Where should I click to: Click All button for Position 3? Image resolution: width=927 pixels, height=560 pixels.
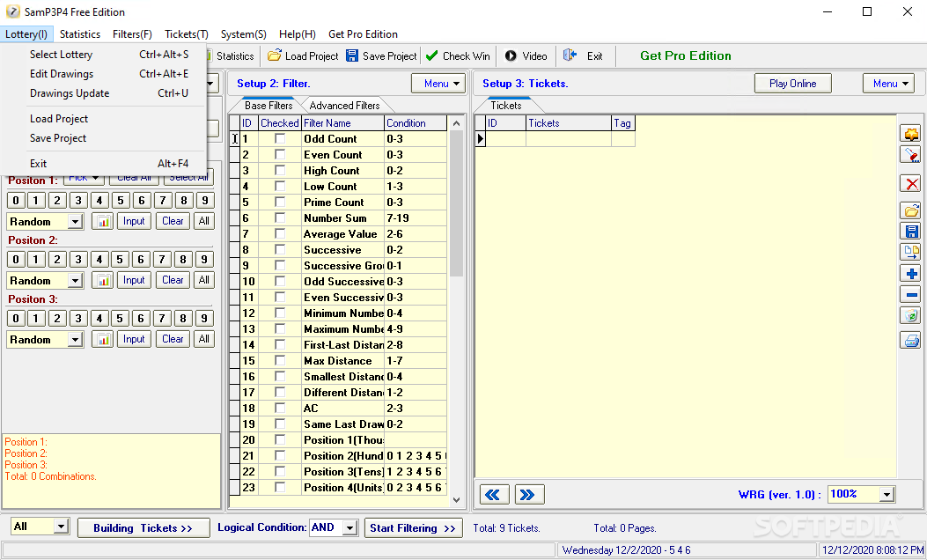tap(204, 339)
